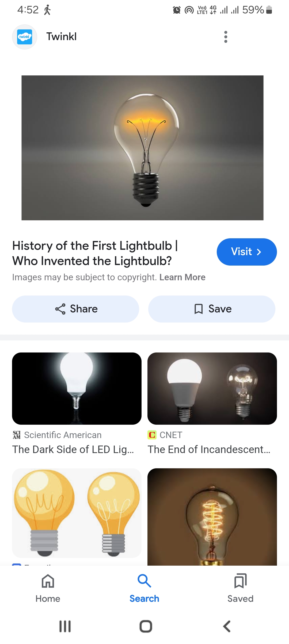The height and width of the screenshot is (644, 289).
Task: Open the vintage filament bulb thumbnail
Action: (212, 517)
